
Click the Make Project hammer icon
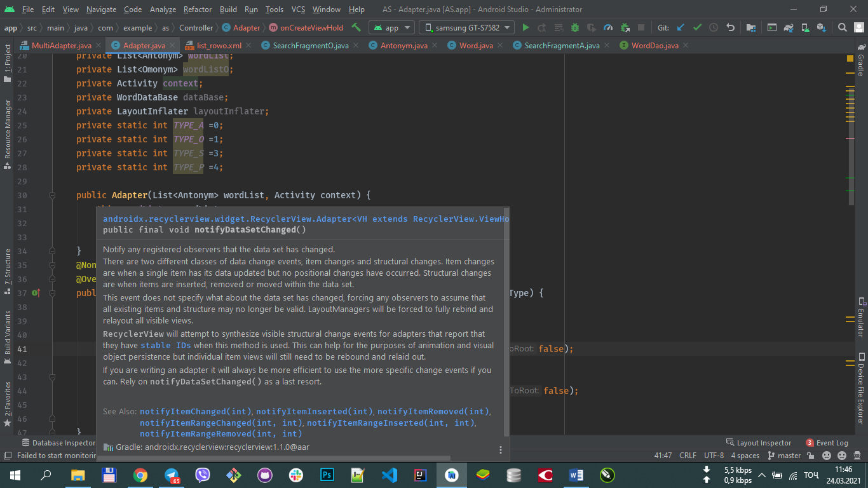point(356,28)
